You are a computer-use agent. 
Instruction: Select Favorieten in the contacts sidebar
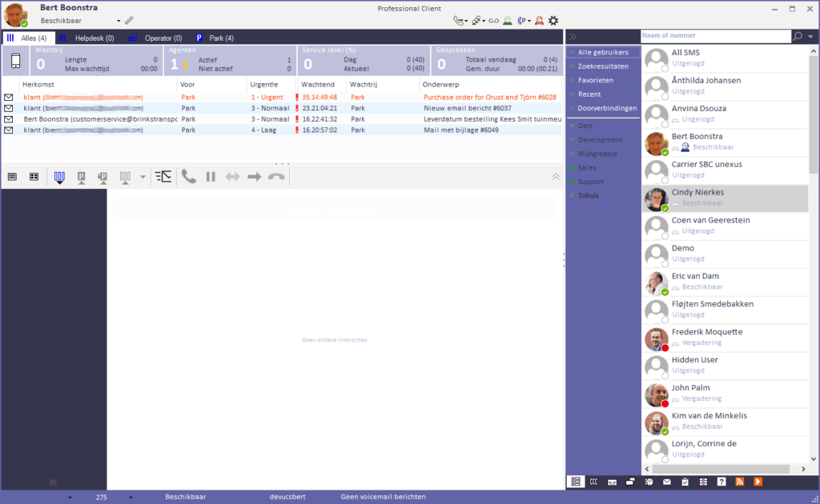[x=595, y=80]
